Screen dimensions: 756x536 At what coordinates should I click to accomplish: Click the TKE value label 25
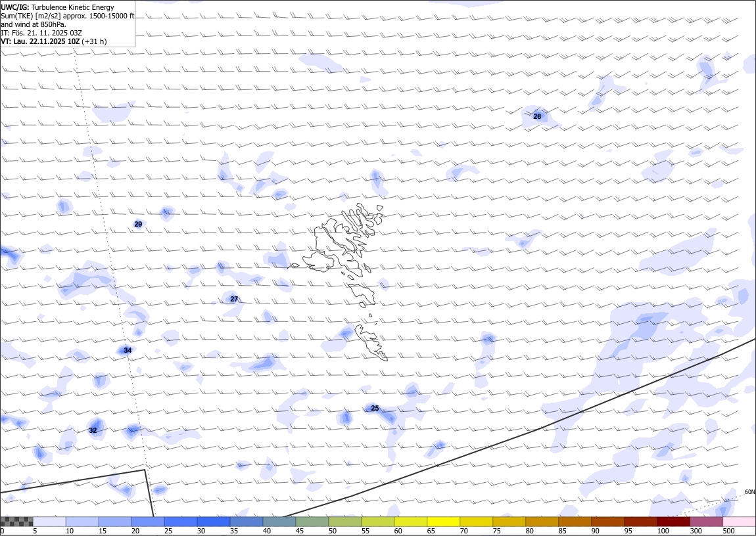click(x=375, y=409)
